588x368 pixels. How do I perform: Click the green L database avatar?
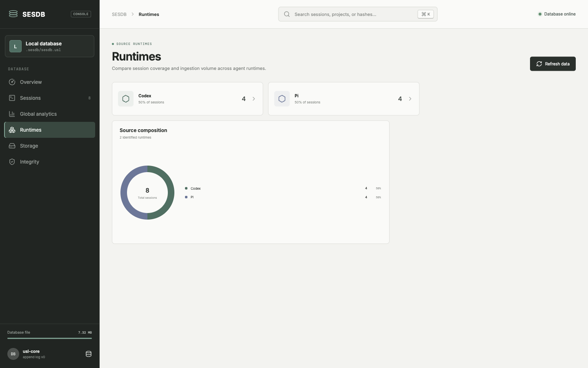16,46
